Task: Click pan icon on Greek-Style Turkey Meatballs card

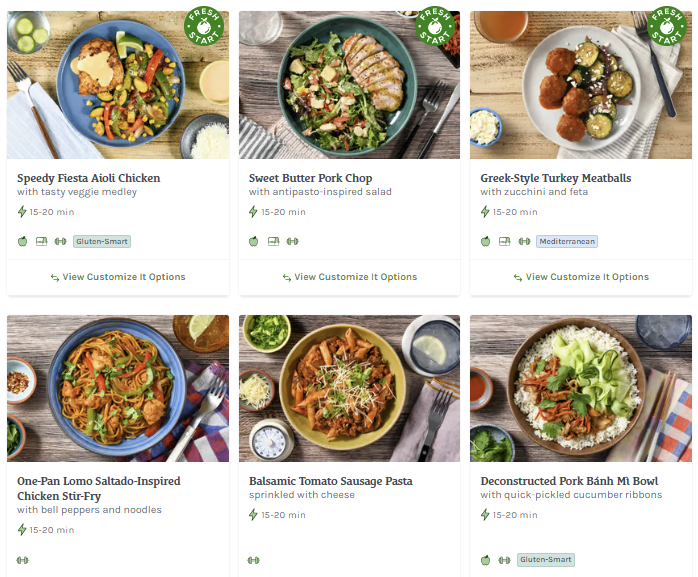Action: click(505, 241)
